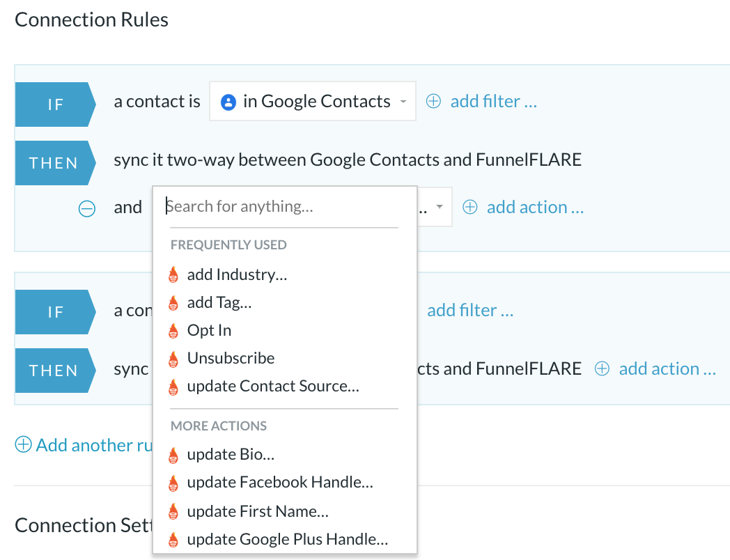Click flame icon beside update First Name
Image resolution: width=730 pixels, height=560 pixels.
tap(173, 511)
